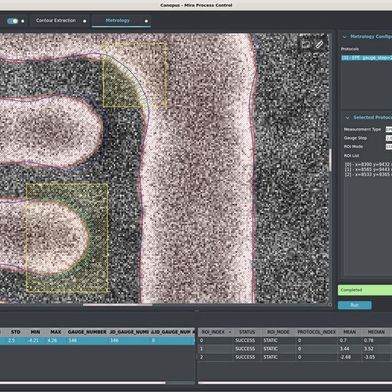Viewport: 392px width, 392px height.
Task: Click the Run button
Action: tap(354, 305)
